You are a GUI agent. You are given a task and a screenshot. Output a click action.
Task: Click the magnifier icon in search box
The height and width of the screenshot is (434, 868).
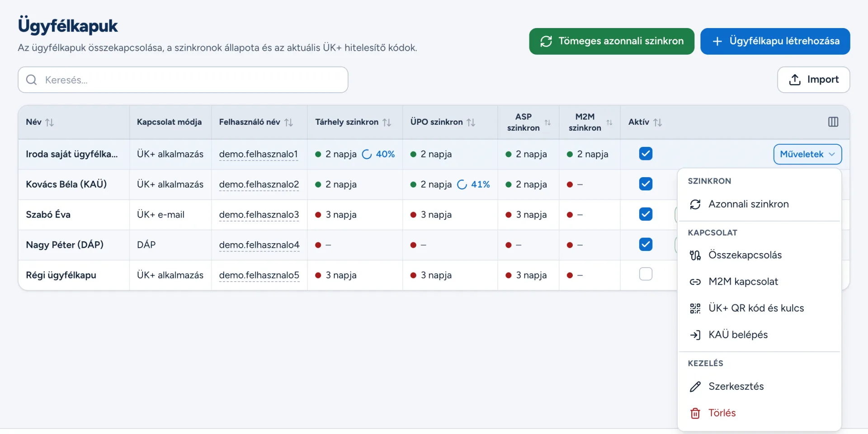pyautogui.click(x=31, y=80)
